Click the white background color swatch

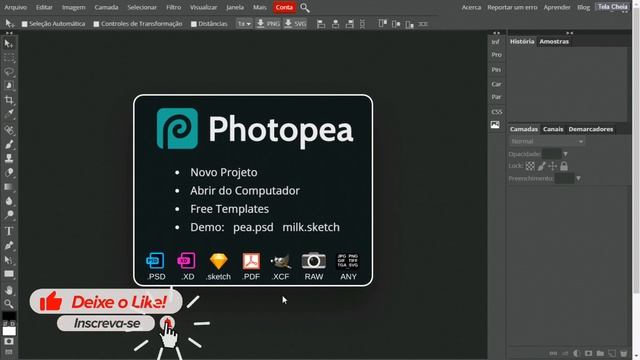pyautogui.click(x=9, y=330)
